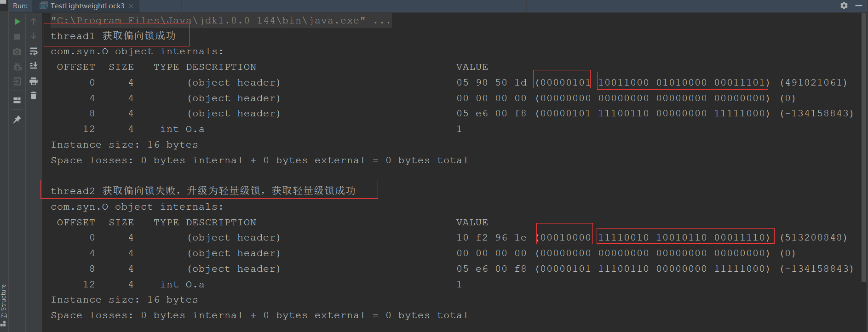Restore layout using the panel layout icon

pos(17,100)
